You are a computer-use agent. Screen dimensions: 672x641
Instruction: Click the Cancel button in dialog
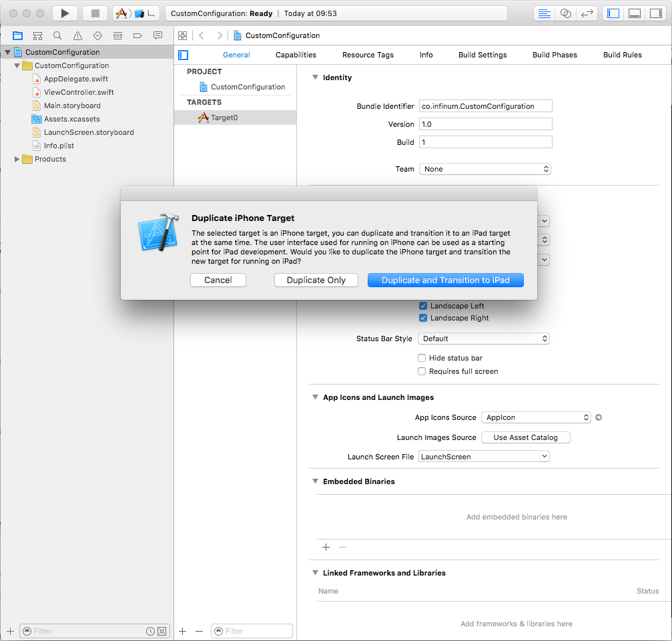point(218,280)
